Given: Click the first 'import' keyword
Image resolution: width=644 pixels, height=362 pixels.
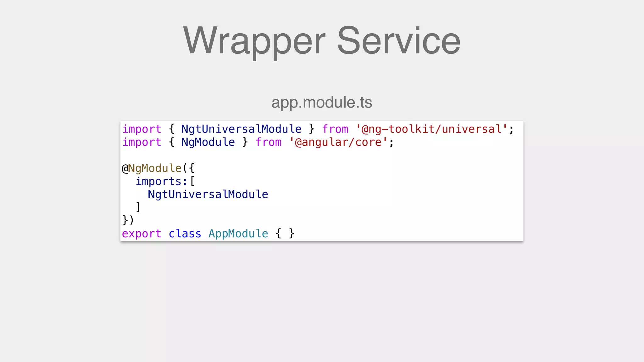Looking at the screenshot, I should tap(142, 129).
